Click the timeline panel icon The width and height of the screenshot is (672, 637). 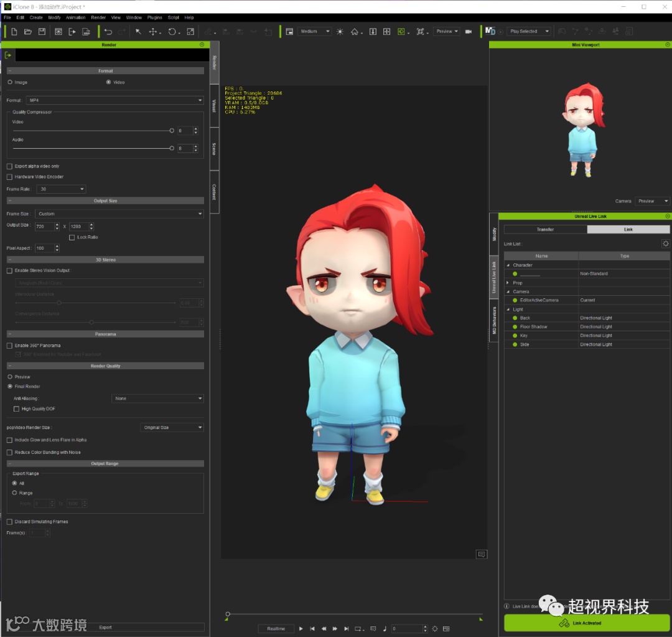click(446, 629)
